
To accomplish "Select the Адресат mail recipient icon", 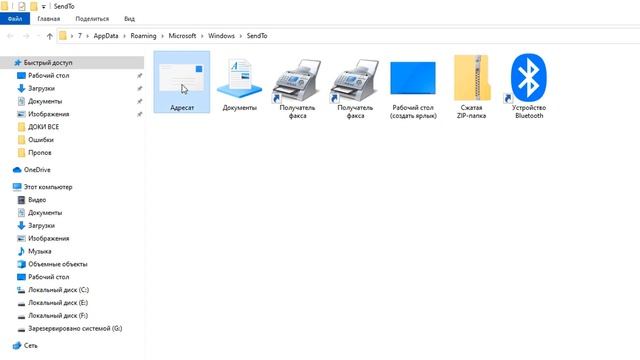I will click(x=182, y=82).
